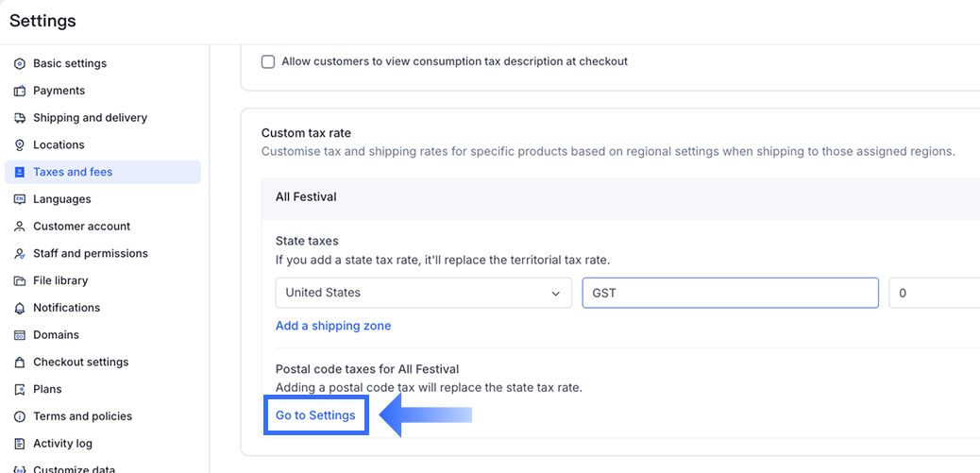Click the Languages icon in sidebar
Screen dimensions: 980x473
(20, 199)
